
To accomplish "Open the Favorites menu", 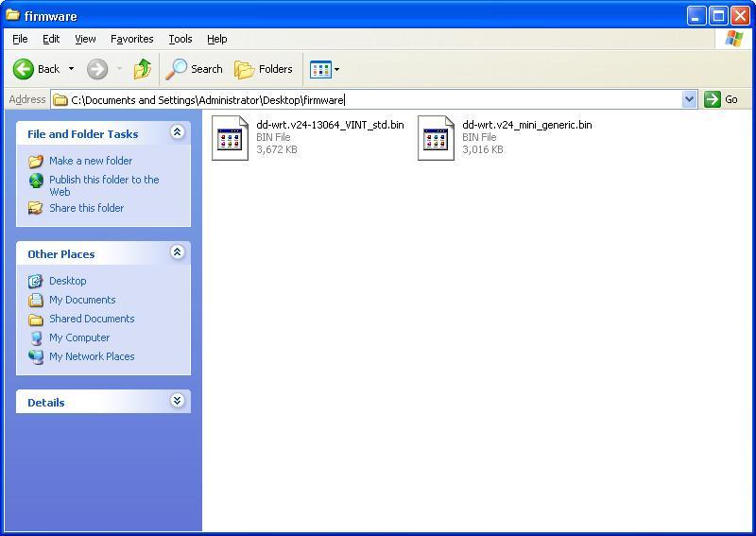I will click(x=131, y=39).
